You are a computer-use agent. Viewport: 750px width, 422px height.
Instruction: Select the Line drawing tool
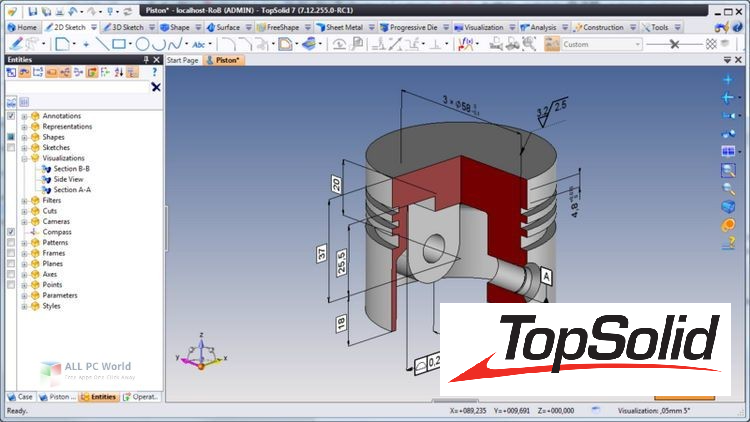pos(102,44)
